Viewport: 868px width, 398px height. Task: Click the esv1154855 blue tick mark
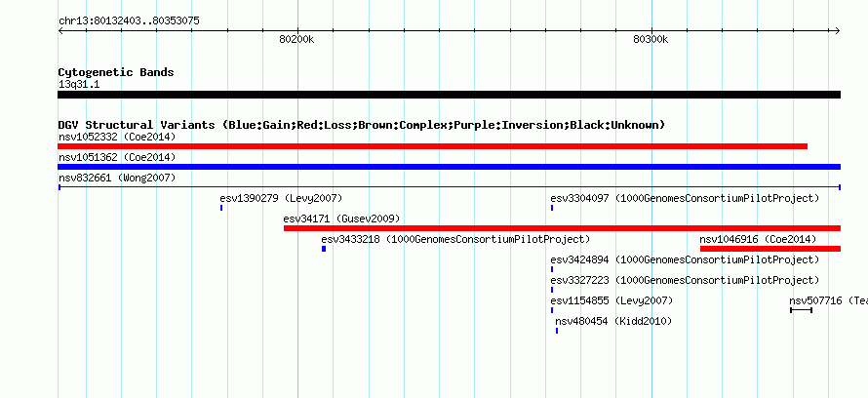(x=552, y=310)
